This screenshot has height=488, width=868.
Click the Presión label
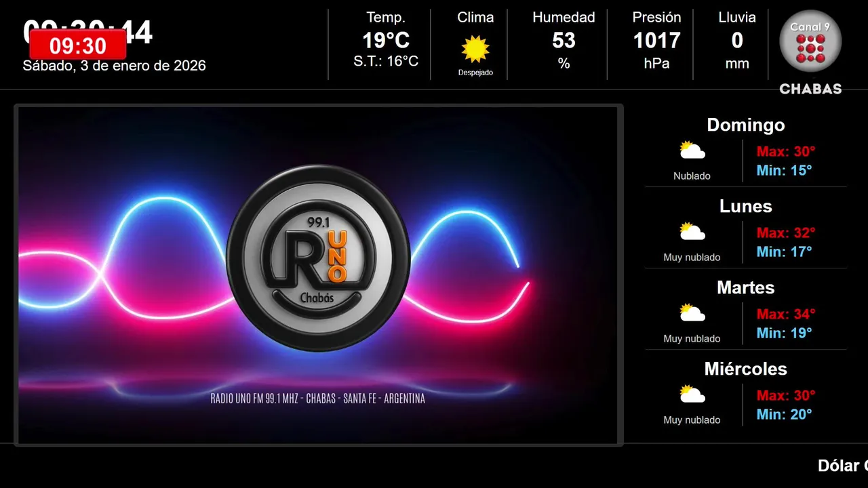656,18
